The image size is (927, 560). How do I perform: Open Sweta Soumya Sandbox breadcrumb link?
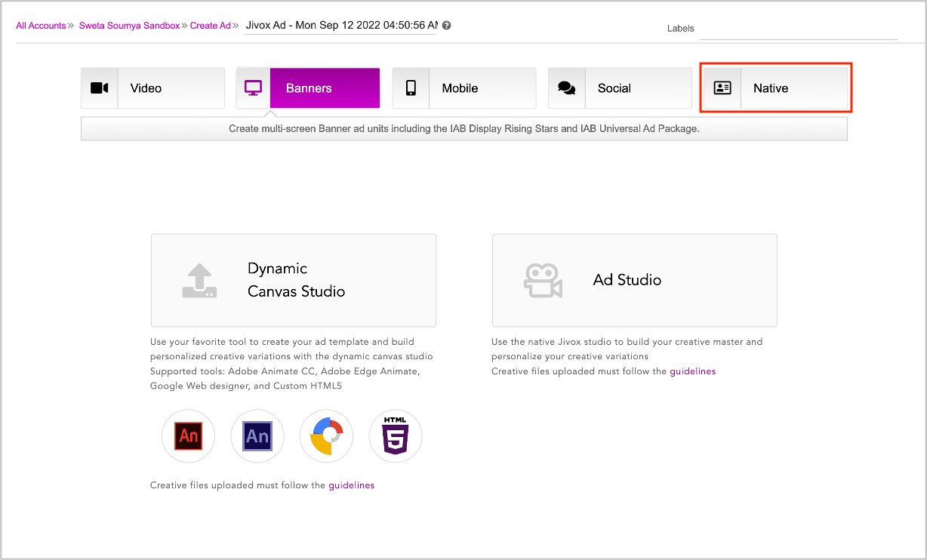(129, 26)
